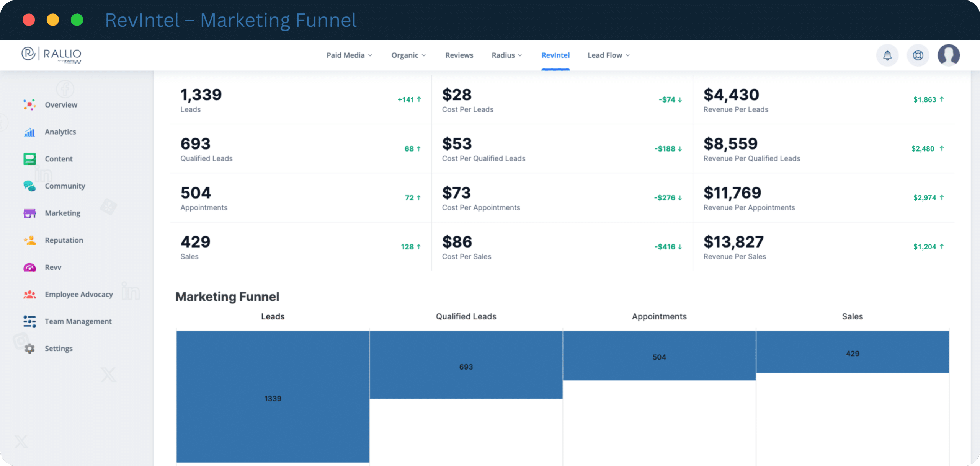Image resolution: width=980 pixels, height=466 pixels.
Task: Click the 504 Appointments value
Action: [196, 192]
